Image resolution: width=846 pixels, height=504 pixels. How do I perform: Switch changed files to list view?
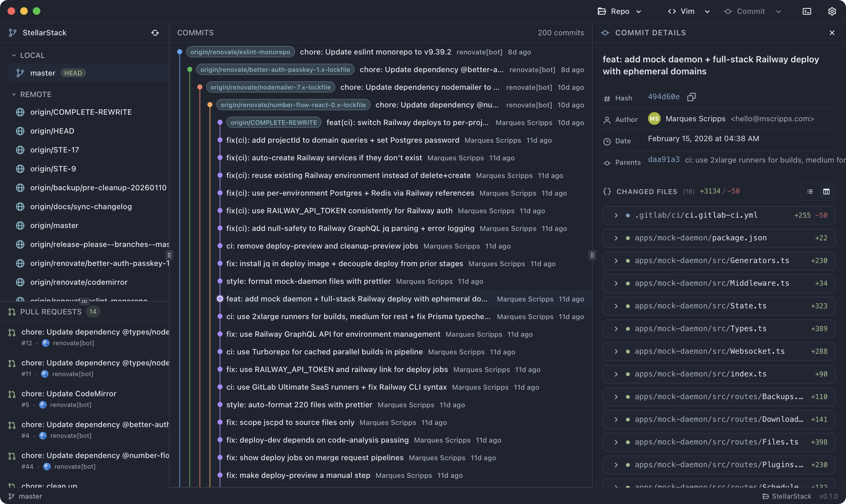810,192
